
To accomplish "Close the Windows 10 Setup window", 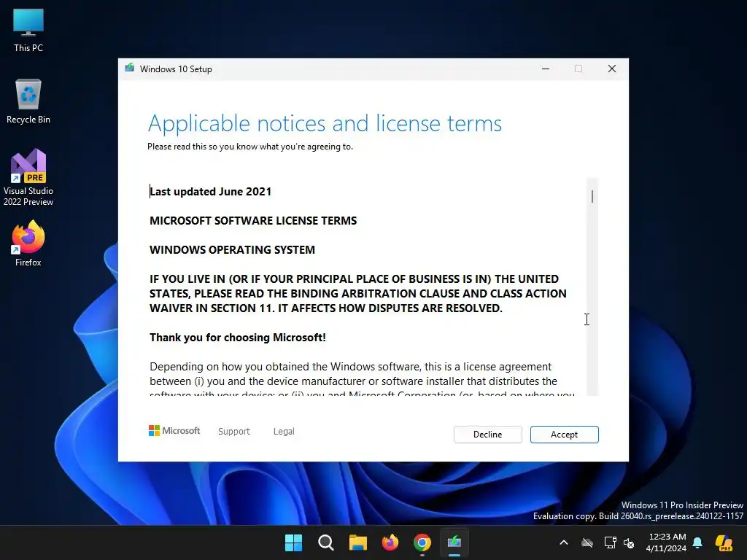I will click(612, 69).
